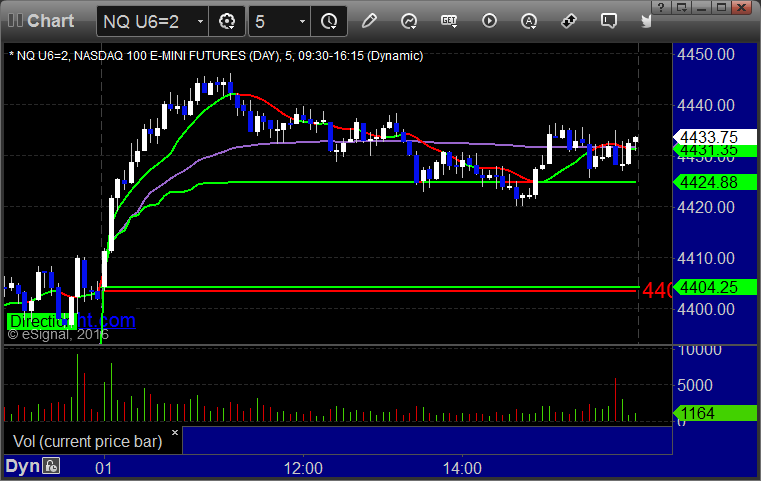Click the 4440.00 price axis label

(706, 105)
